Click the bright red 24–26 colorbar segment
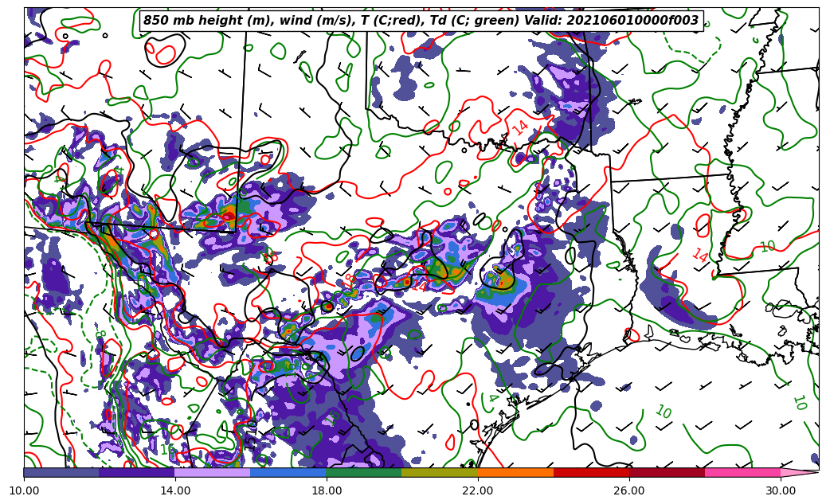 tap(591, 472)
